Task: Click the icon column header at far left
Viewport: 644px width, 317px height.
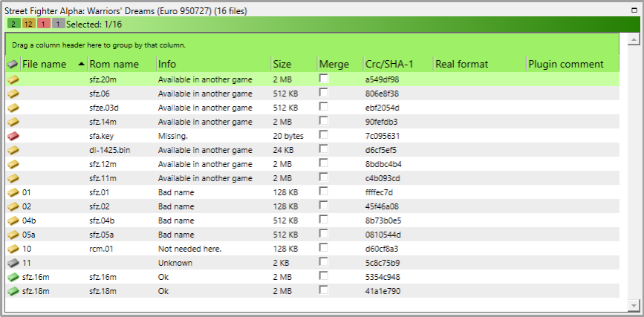Action: (x=13, y=65)
